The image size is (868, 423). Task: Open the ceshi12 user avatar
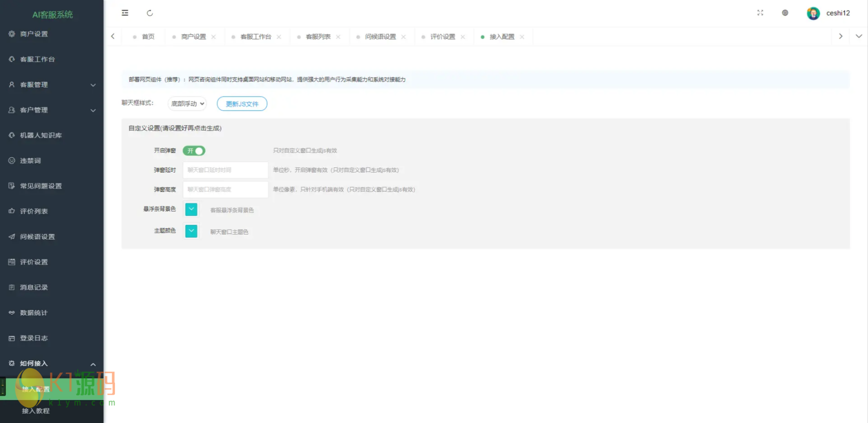point(813,13)
